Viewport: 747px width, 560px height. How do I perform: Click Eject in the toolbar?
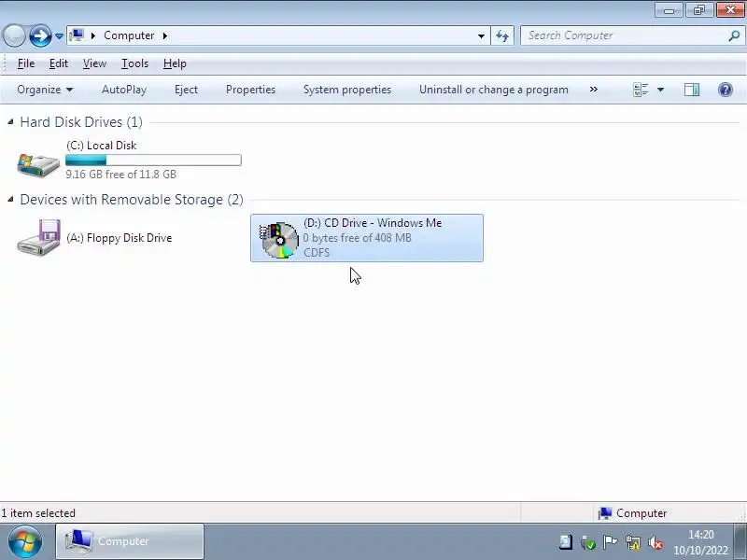coord(186,90)
